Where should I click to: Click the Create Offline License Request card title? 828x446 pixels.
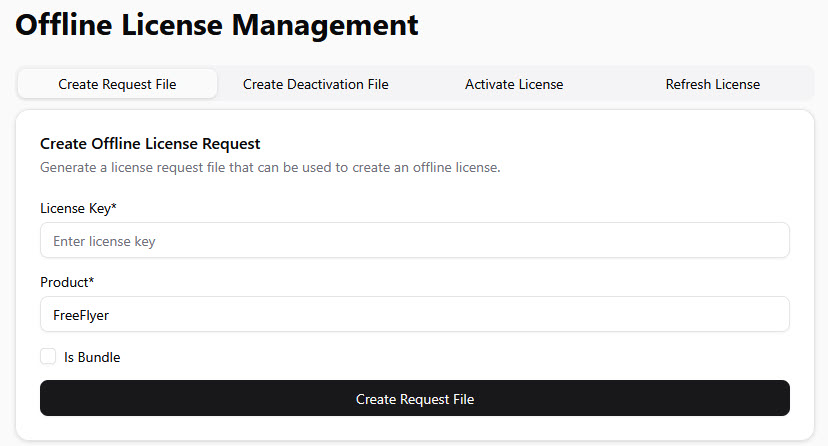pyautogui.click(x=150, y=144)
